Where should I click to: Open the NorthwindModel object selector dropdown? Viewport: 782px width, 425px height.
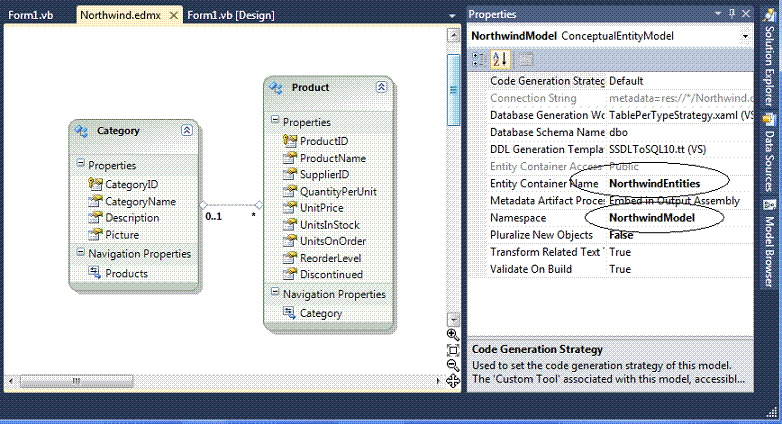point(745,36)
